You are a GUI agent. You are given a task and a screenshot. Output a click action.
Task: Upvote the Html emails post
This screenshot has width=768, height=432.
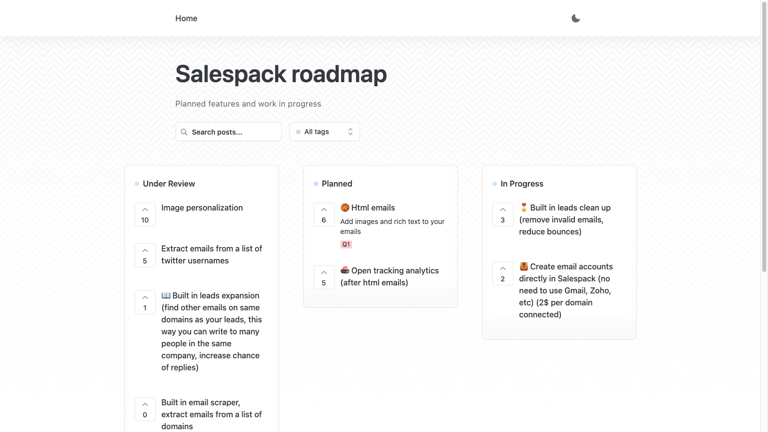coord(324,215)
